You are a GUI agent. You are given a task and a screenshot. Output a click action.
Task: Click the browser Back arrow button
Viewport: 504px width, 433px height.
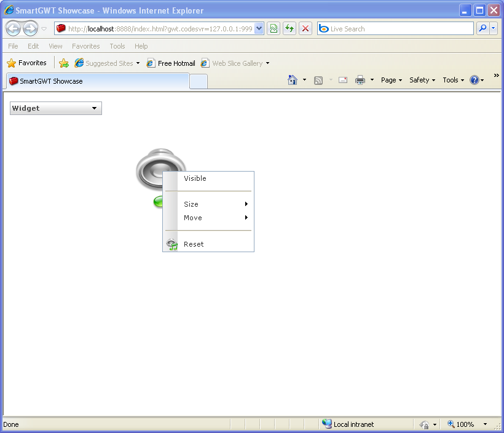tap(14, 29)
